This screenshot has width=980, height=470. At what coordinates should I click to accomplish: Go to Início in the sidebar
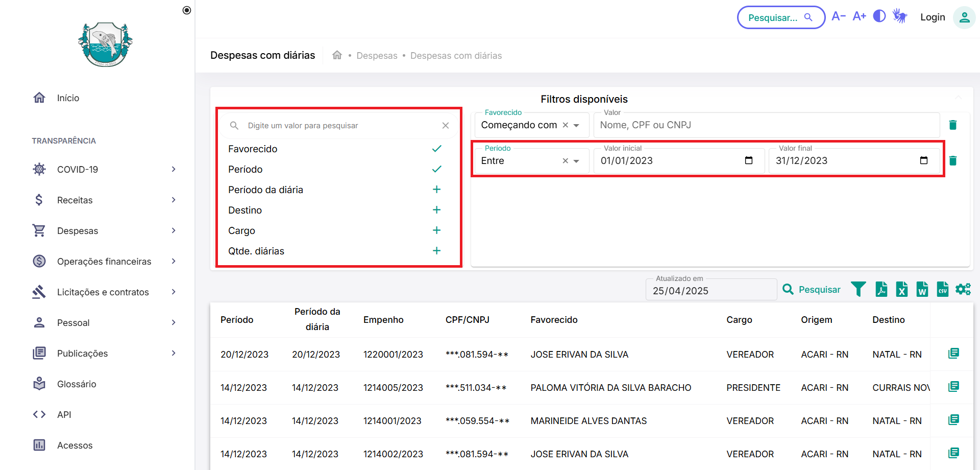click(x=68, y=98)
